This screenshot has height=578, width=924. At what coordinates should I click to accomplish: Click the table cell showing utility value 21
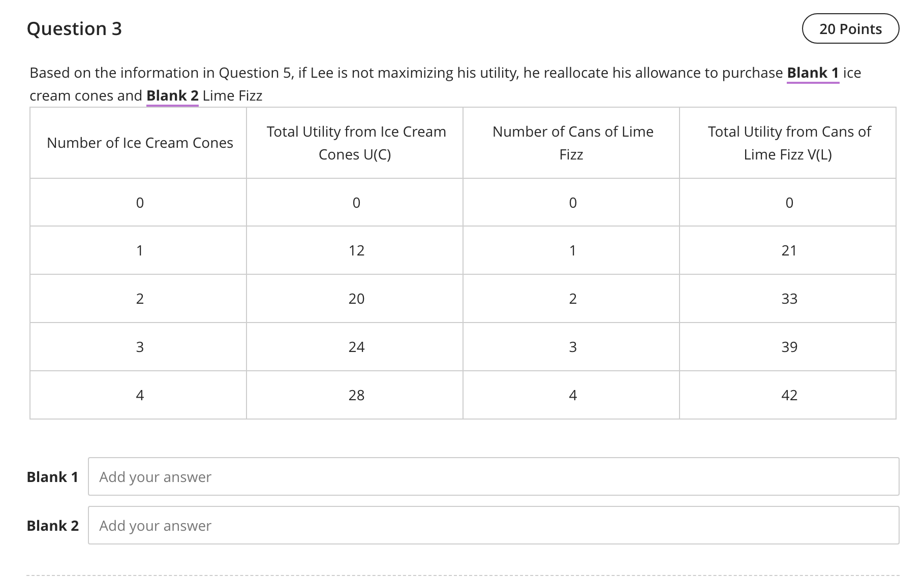click(x=788, y=250)
